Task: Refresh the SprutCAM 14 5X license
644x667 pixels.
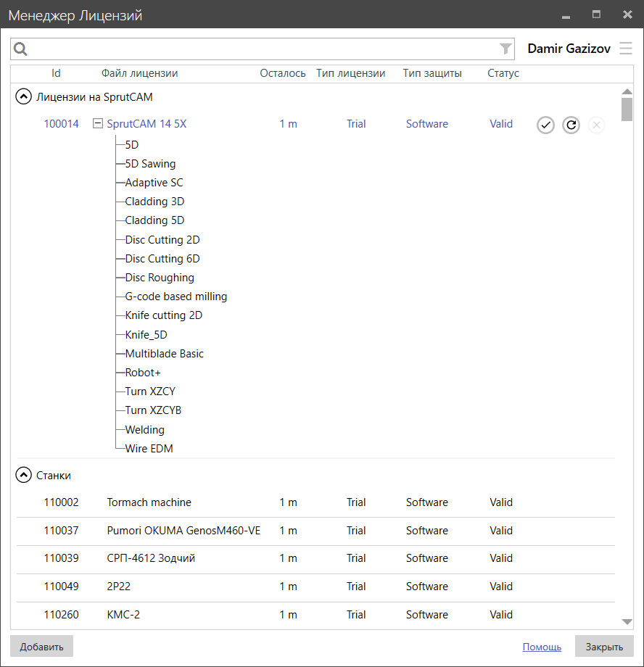Action: pyautogui.click(x=571, y=125)
